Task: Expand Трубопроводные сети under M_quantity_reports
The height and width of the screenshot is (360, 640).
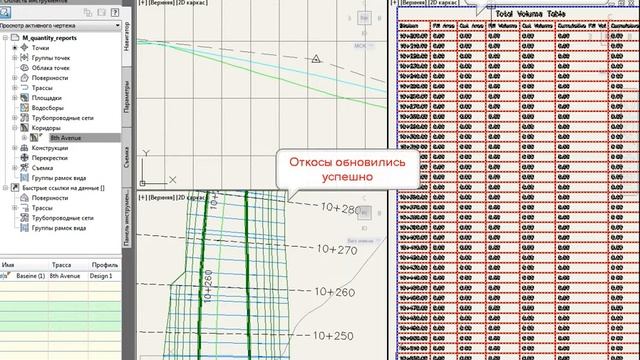Action: coord(15,118)
